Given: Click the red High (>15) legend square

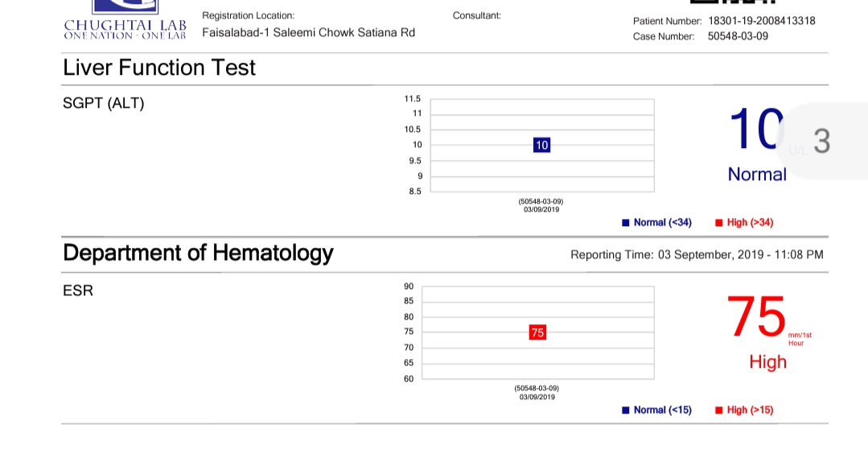Looking at the screenshot, I should point(718,410).
